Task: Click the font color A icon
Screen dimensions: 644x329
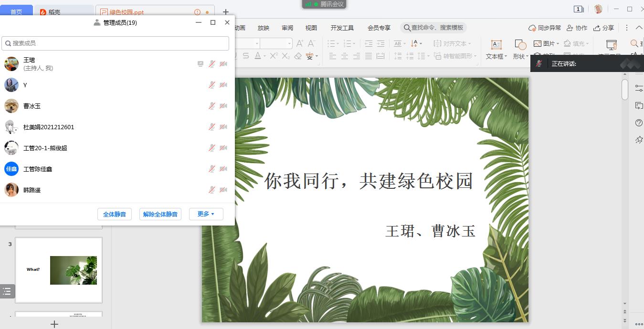Action: (x=258, y=56)
